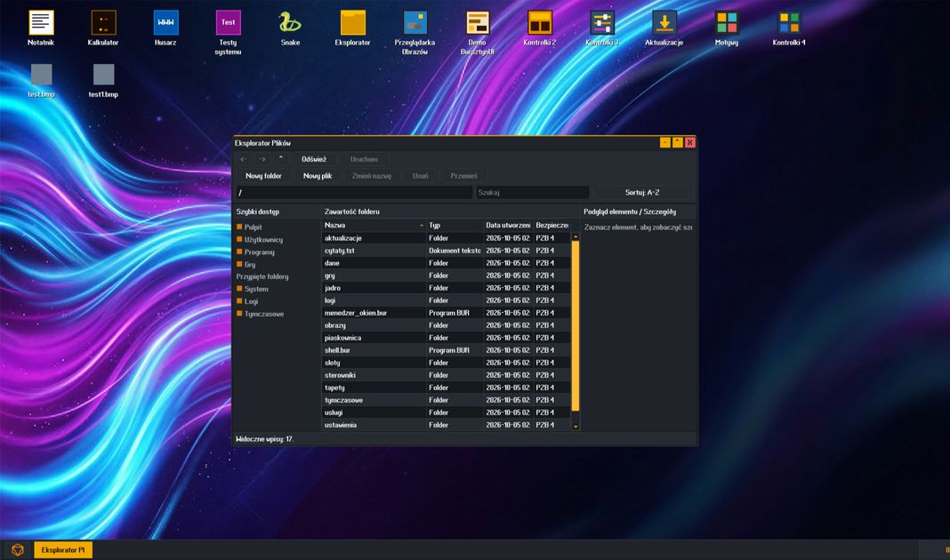
Task: Focus the path address field
Action: 354,193
